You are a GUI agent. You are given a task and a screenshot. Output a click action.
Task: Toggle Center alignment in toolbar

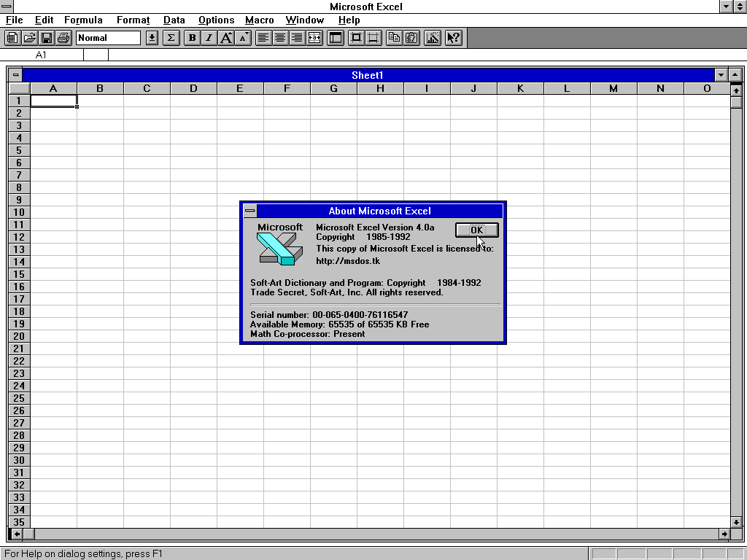pyautogui.click(x=280, y=38)
